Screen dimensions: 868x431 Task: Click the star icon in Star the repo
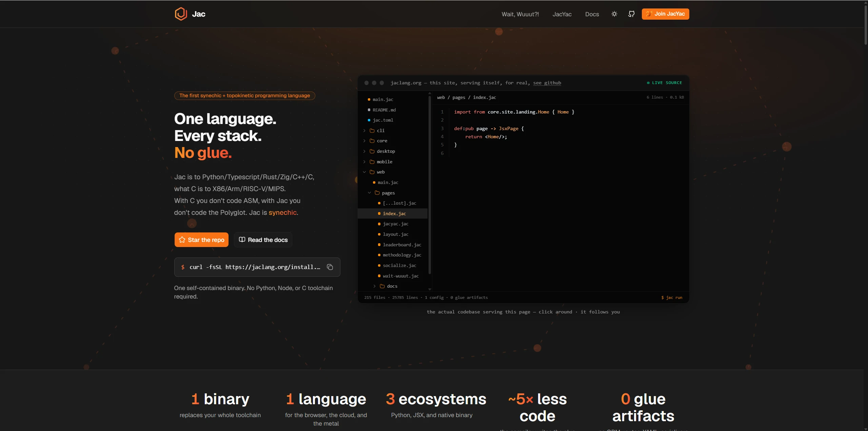tap(182, 240)
